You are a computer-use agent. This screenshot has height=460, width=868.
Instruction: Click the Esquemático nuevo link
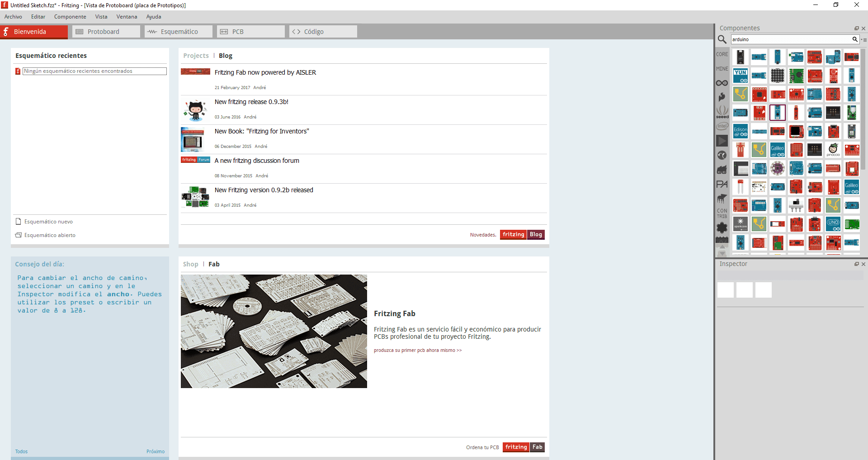coord(48,222)
